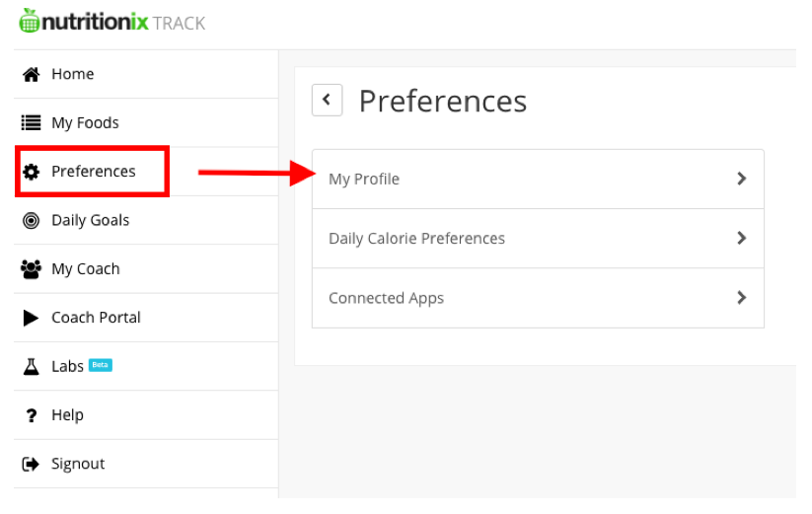Expand My Profile with its chevron
Viewport: 812px width, 514px height.
coord(742,179)
